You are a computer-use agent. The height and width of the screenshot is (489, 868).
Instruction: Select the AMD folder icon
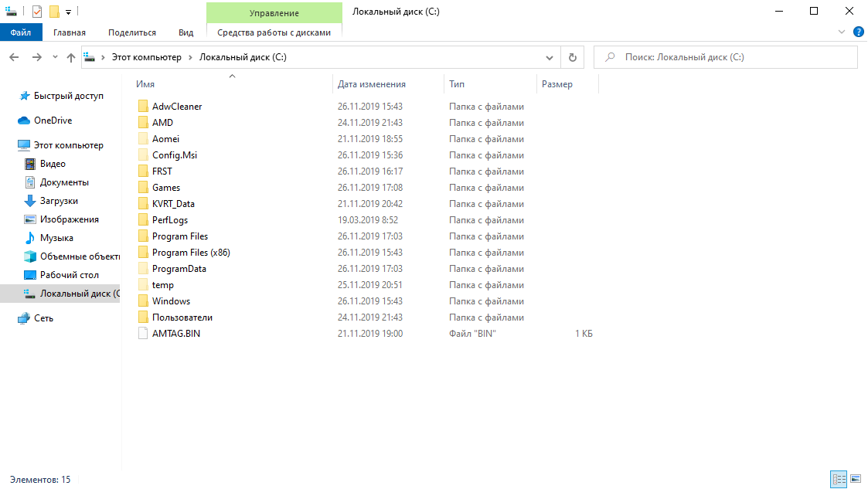pyautogui.click(x=143, y=122)
